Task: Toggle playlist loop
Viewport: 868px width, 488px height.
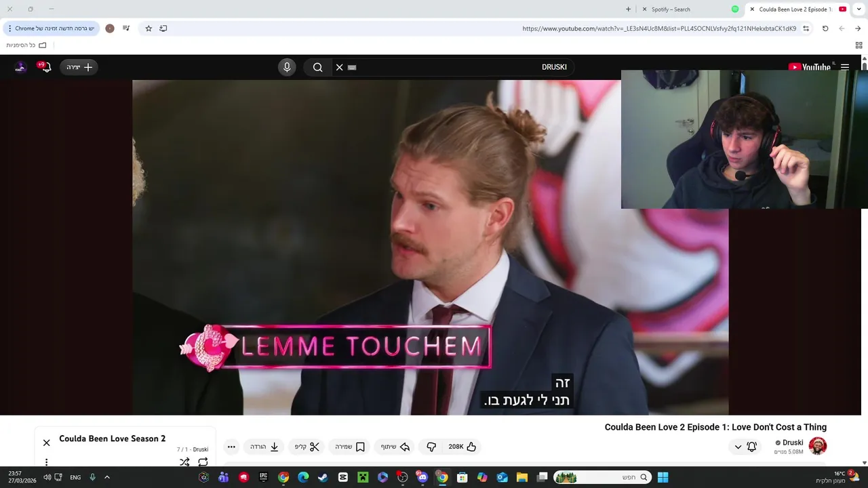Action: pos(203,462)
